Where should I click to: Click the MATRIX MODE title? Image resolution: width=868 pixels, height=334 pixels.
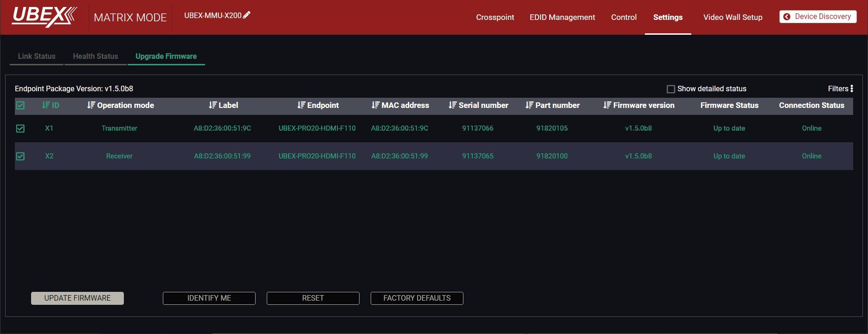(130, 18)
